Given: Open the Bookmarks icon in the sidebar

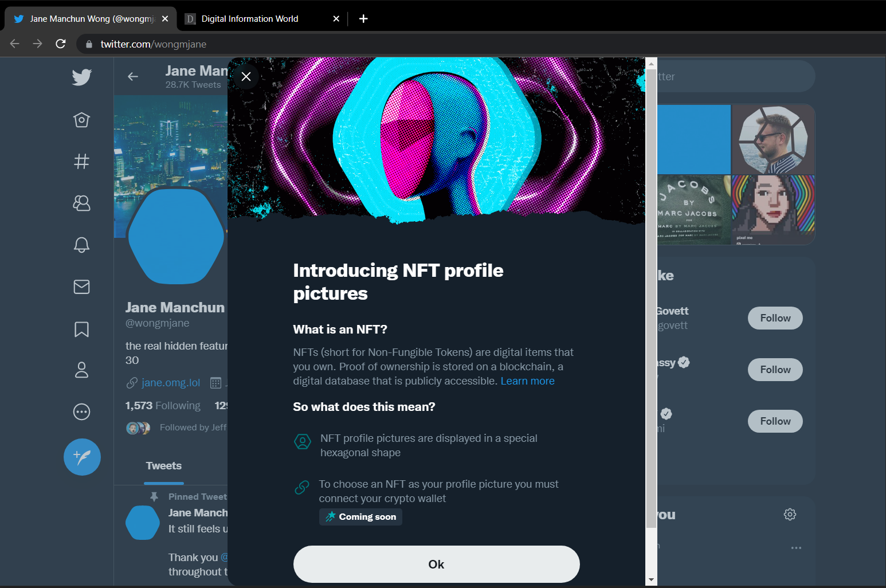Looking at the screenshot, I should (x=81, y=329).
